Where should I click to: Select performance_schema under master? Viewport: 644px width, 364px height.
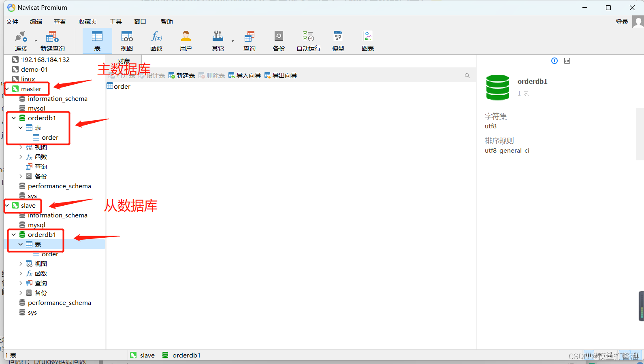[59, 186]
